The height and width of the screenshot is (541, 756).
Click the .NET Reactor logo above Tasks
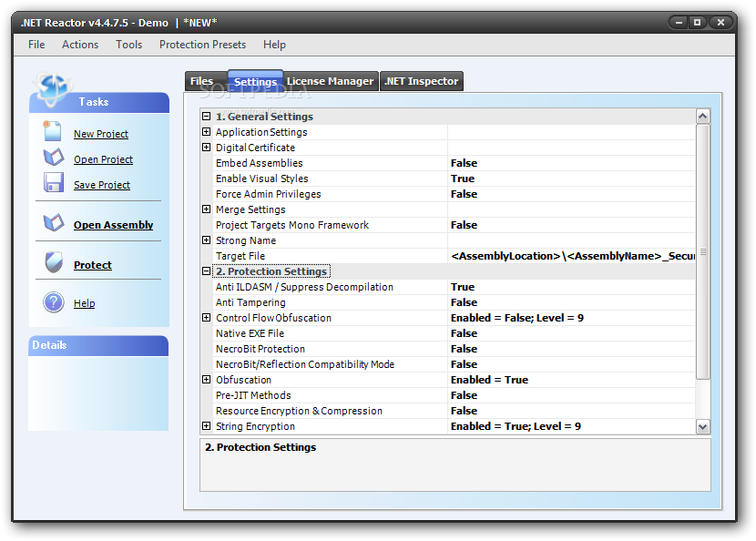(52, 88)
